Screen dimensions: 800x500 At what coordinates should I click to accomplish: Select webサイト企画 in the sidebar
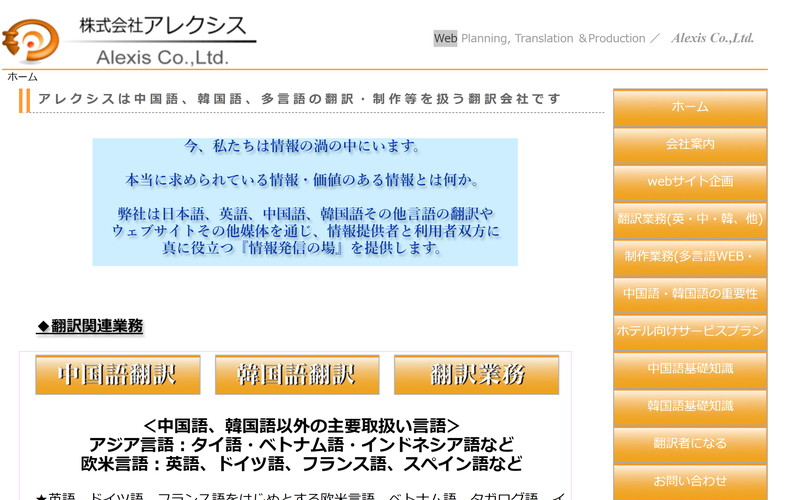[690, 182]
